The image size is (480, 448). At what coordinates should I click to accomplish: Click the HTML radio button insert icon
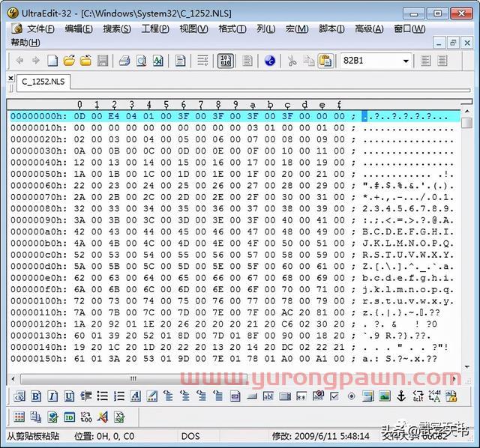point(352,396)
